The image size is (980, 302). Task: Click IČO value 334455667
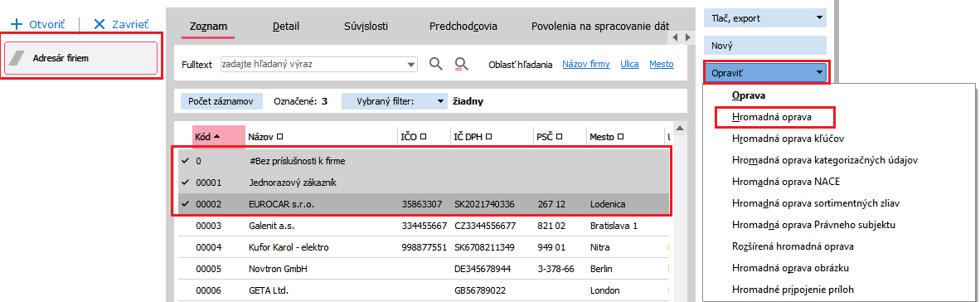click(425, 226)
